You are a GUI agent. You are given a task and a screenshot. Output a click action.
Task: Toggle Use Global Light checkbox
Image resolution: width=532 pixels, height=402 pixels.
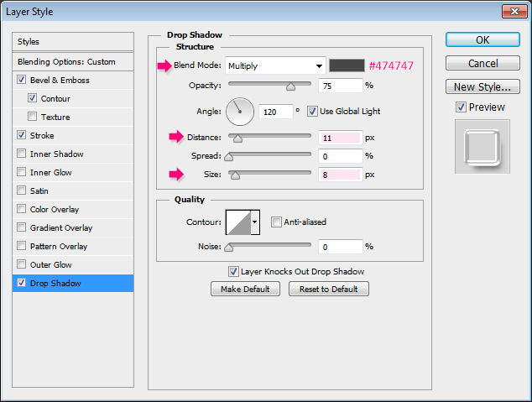point(312,112)
